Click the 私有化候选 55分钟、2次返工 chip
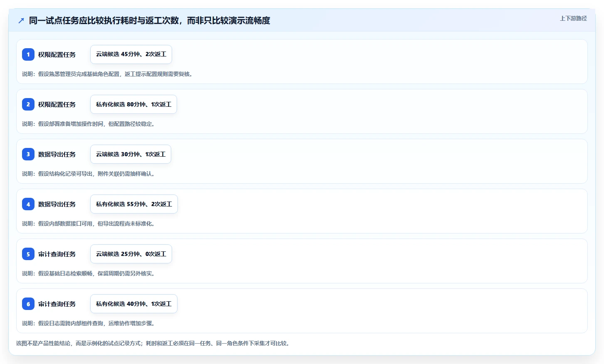This screenshot has height=364, width=604. coord(134,204)
